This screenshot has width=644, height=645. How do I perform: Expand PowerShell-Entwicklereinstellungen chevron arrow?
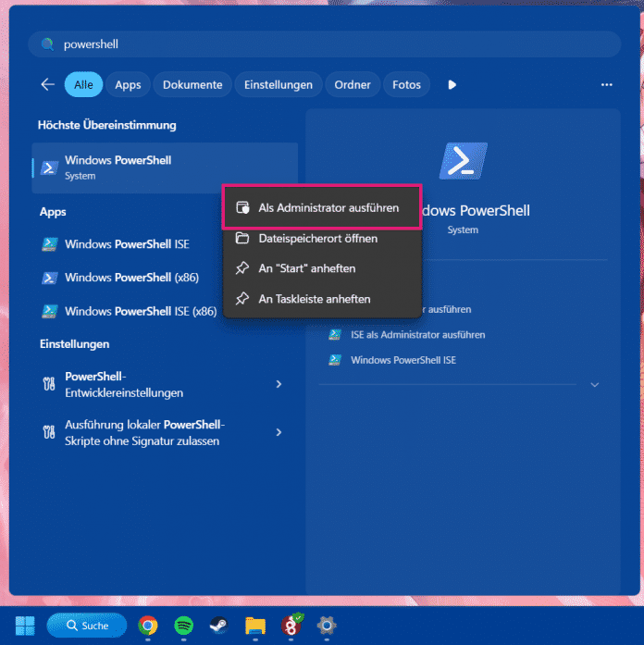(279, 384)
